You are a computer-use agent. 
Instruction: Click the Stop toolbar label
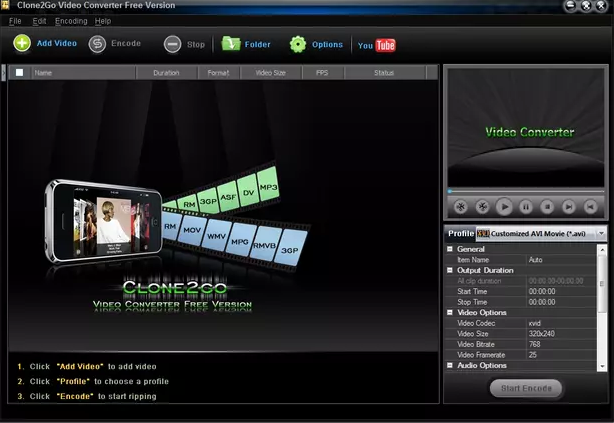tap(196, 45)
